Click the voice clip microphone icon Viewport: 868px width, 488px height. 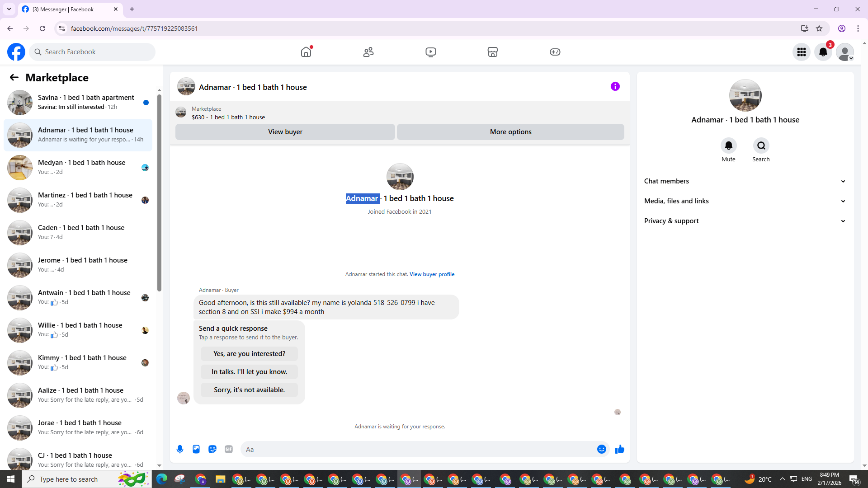pyautogui.click(x=180, y=449)
